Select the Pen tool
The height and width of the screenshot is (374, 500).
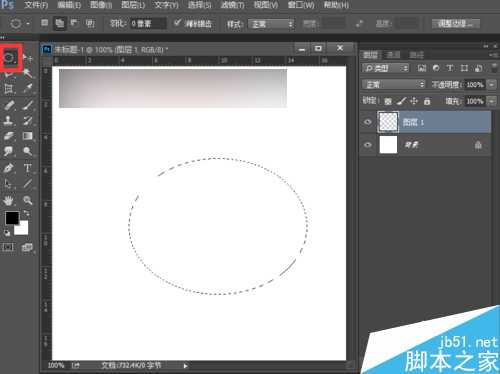9,168
